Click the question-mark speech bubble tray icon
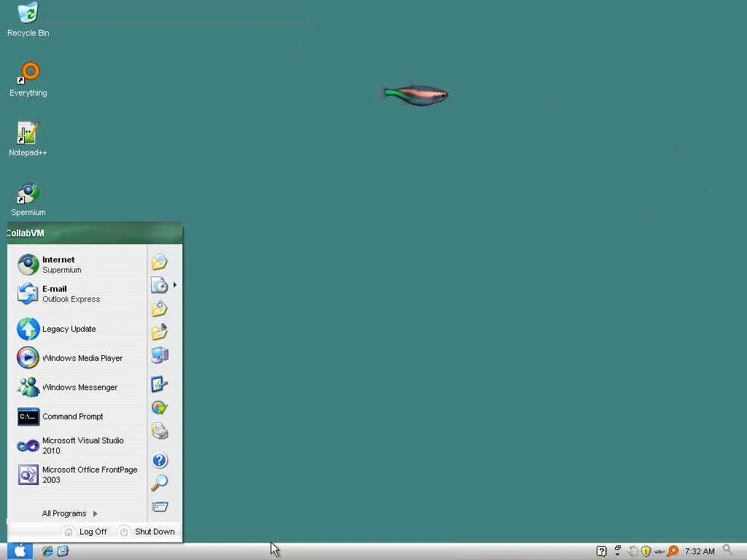The image size is (747, 560). pos(602,551)
